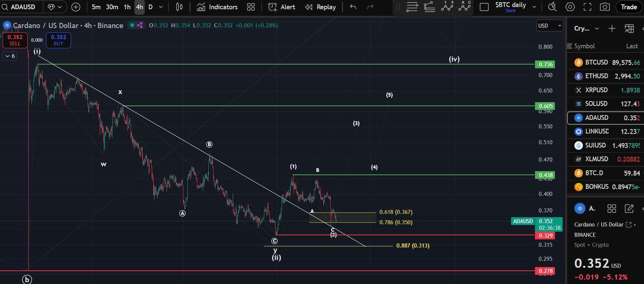Click the ADAUSD current price axis label
Viewport: 644px width, 284px height.
(x=522, y=221)
